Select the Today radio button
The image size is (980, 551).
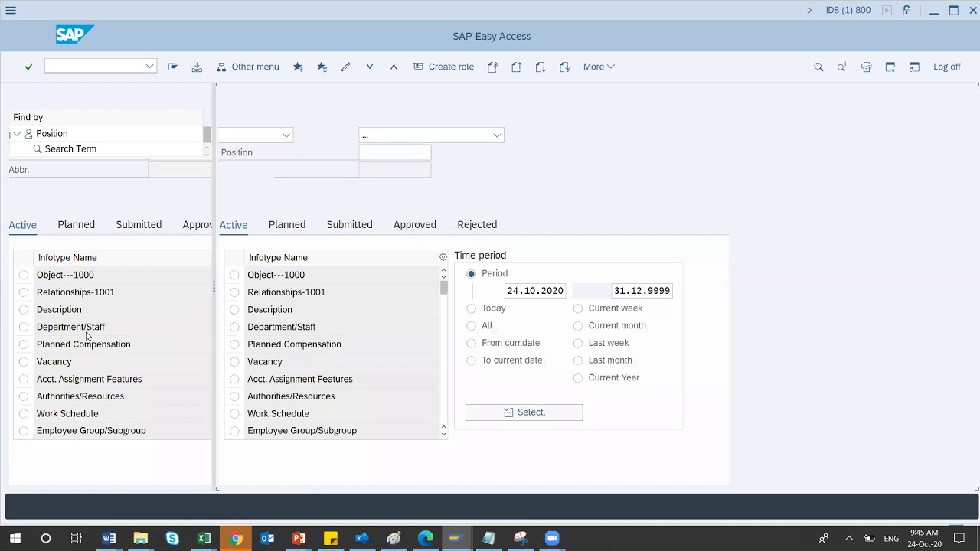471,308
